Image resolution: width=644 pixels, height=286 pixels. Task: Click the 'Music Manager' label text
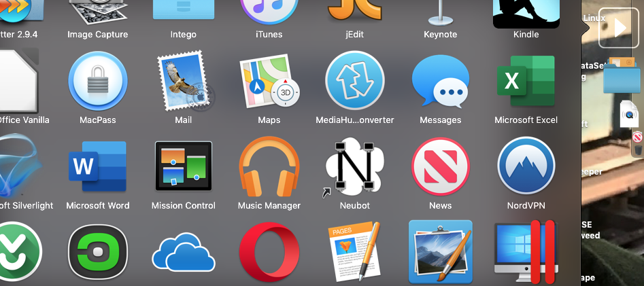point(269,206)
